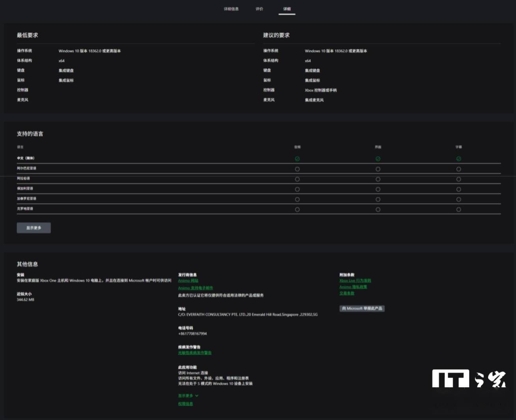
Task: Open Xbox Live 行为准则 link
Action: pos(355,281)
